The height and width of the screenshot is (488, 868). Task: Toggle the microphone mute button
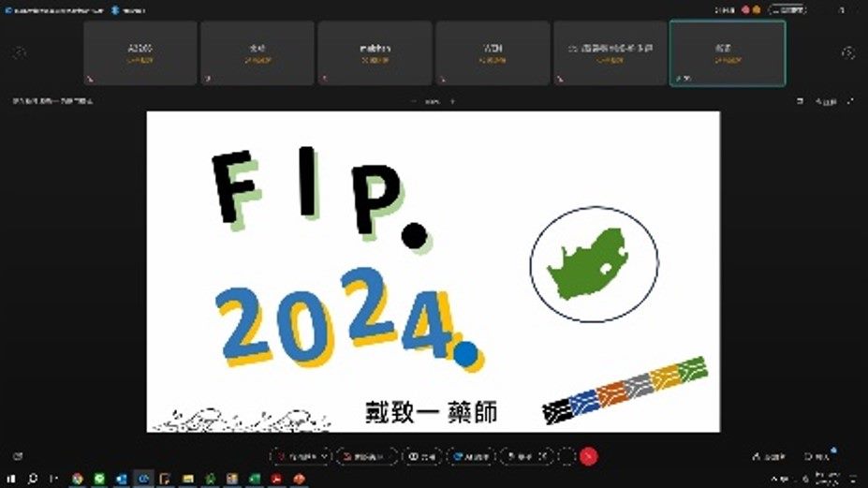pos(296,456)
